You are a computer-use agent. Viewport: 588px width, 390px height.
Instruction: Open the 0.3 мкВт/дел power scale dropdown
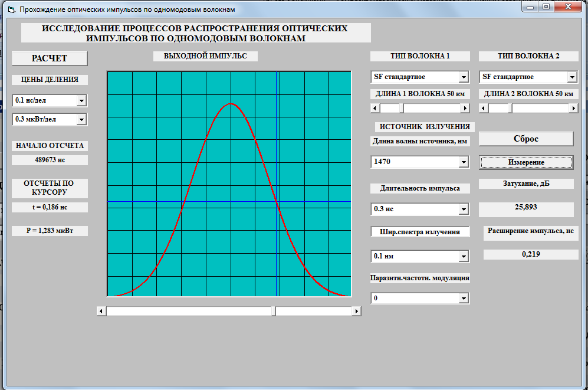pyautogui.click(x=81, y=119)
